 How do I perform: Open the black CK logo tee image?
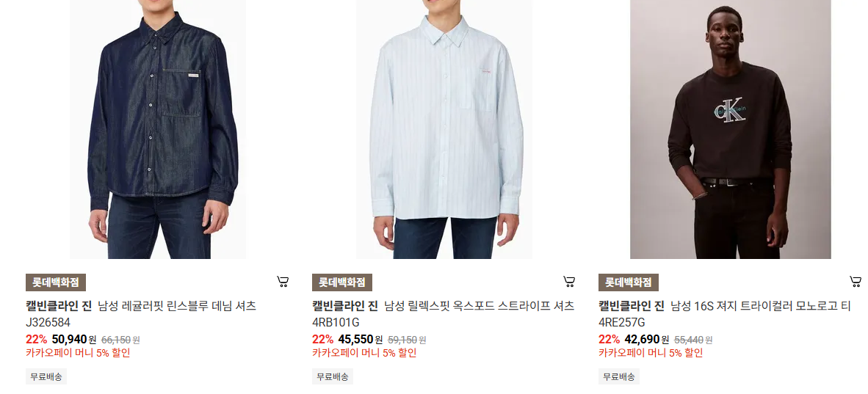tap(730, 129)
